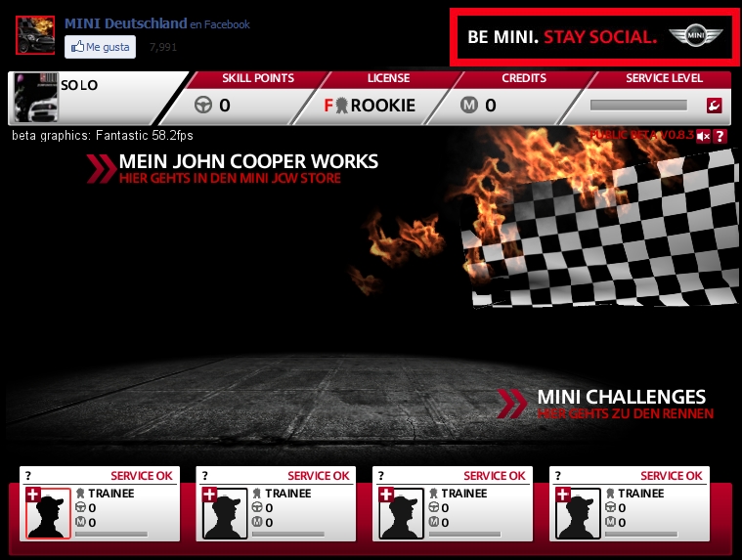Click the ROOKIE license text
The height and width of the screenshot is (560, 742).
pos(383,105)
